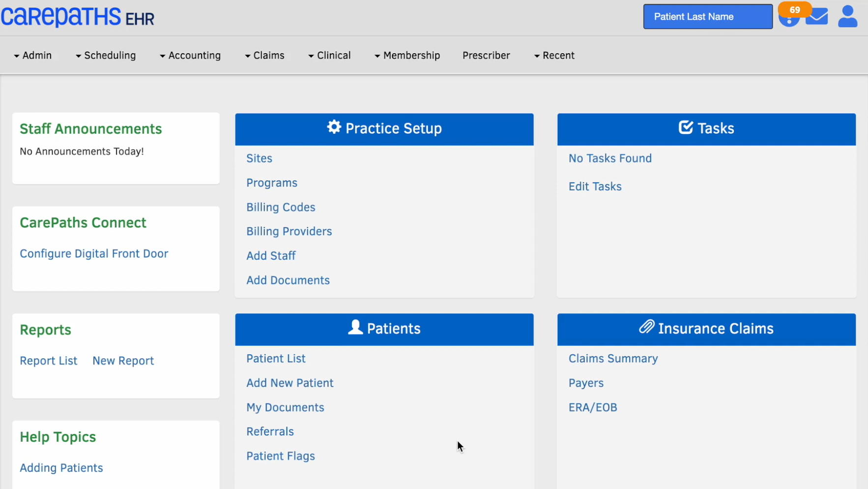Image resolution: width=868 pixels, height=489 pixels.
Task: Open the envelope messages icon
Action: [817, 17]
